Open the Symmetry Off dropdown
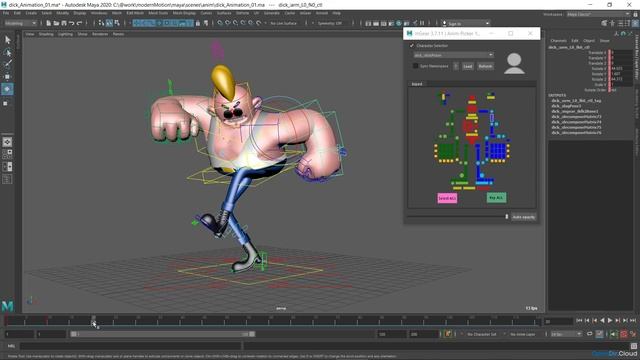The width and height of the screenshot is (640, 360). 330,23
